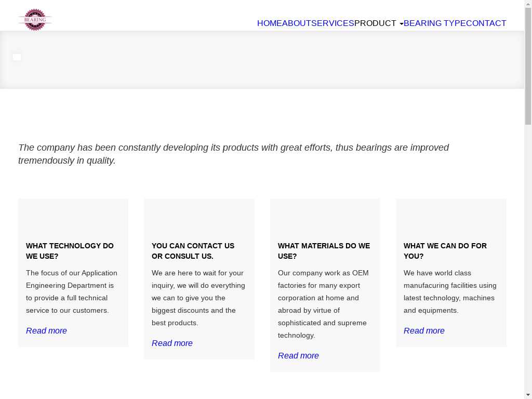This screenshot has width=532, height=399.
Task: Click the small white box in the gray banner
Action: point(17,57)
